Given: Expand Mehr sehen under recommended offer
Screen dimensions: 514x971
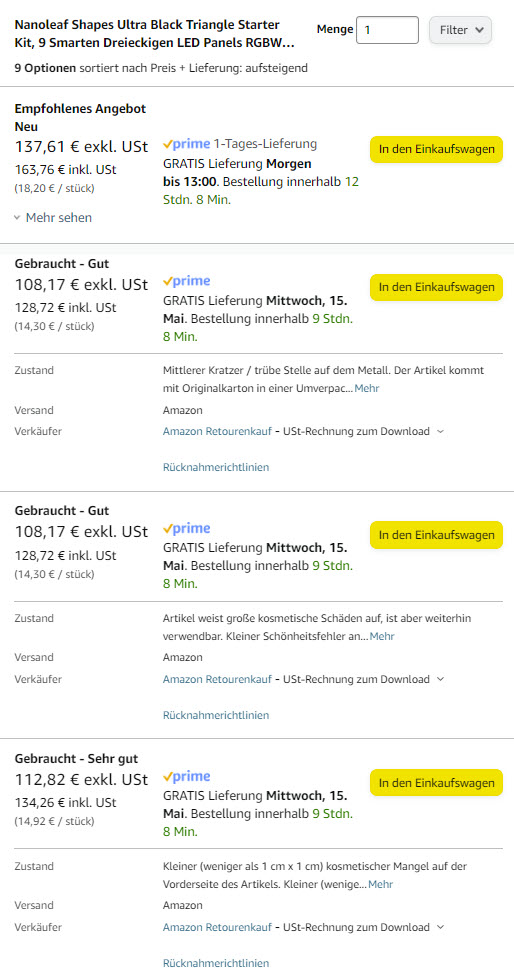Looking at the screenshot, I should coord(53,218).
